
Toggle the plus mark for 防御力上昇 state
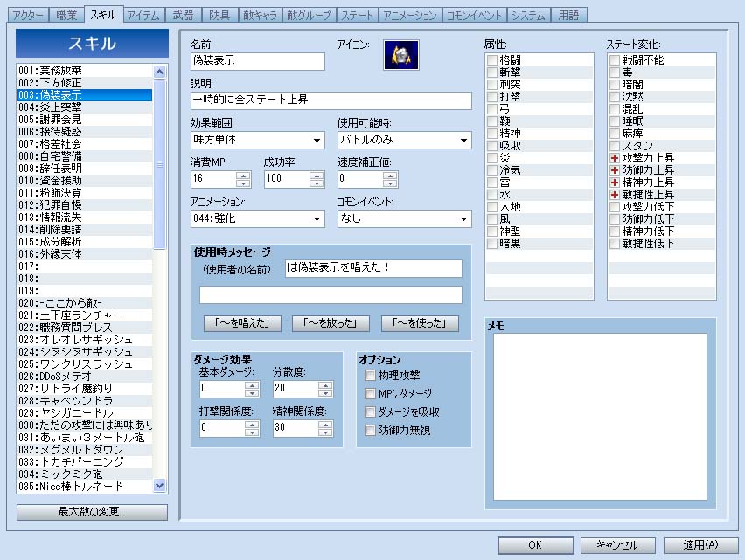(x=614, y=169)
